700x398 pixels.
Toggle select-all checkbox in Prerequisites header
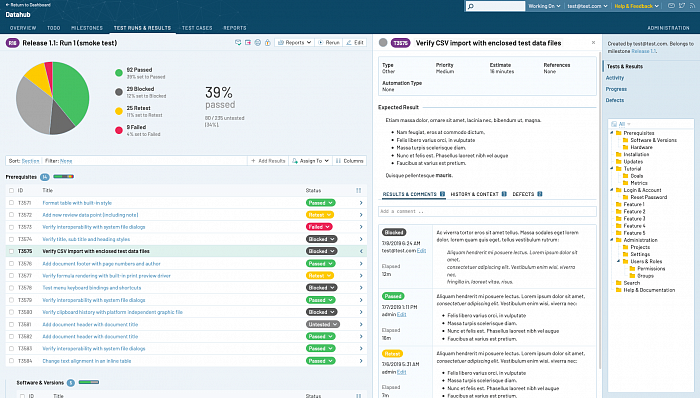click(11, 191)
